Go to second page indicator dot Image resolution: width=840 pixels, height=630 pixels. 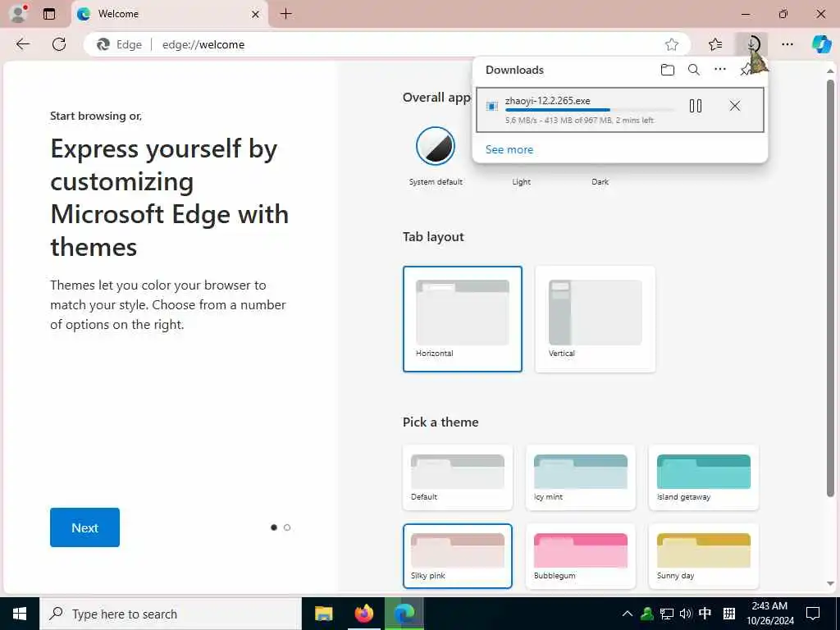287,527
